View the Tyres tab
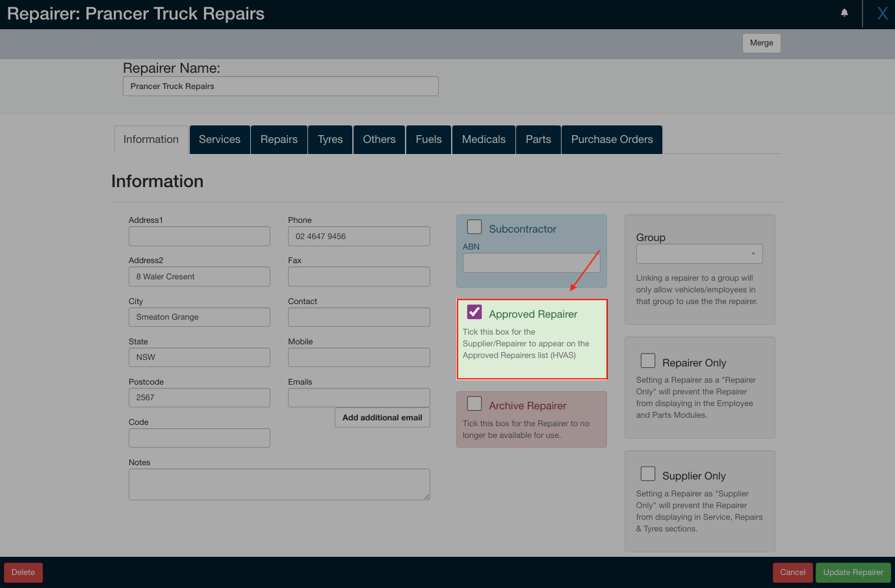 pyautogui.click(x=330, y=139)
